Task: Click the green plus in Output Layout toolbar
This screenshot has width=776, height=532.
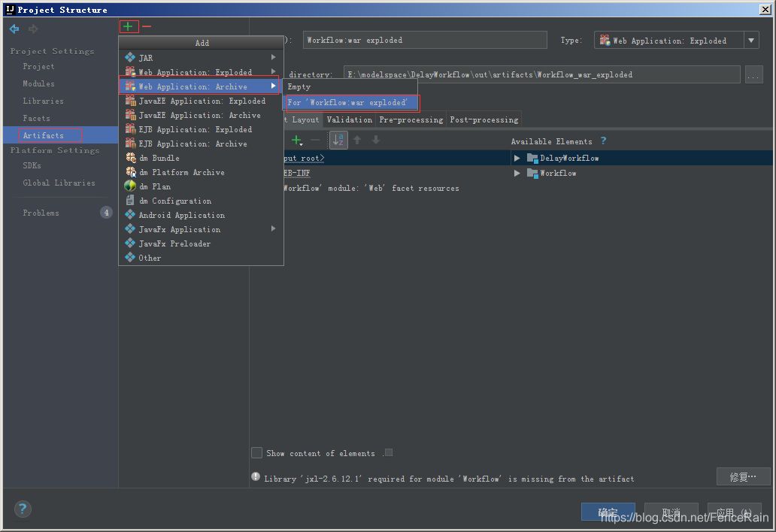Action: pos(296,141)
